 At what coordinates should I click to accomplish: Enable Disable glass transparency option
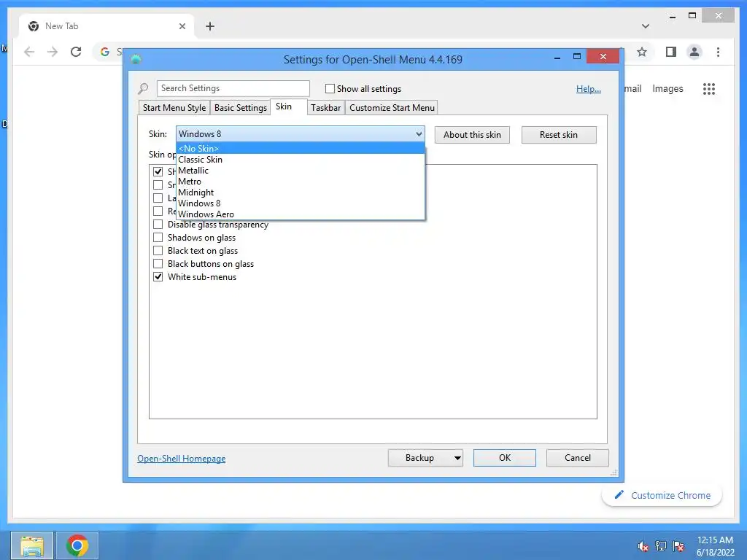coord(158,225)
